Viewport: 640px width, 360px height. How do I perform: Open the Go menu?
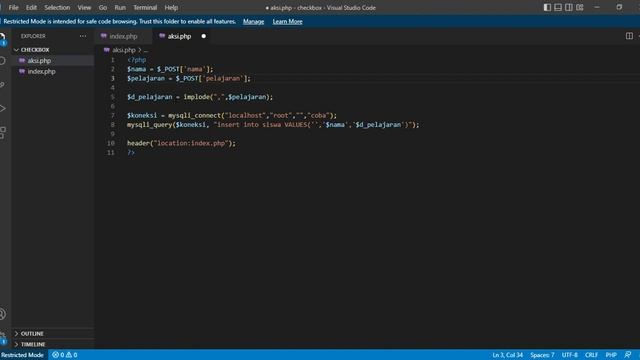pos(103,7)
